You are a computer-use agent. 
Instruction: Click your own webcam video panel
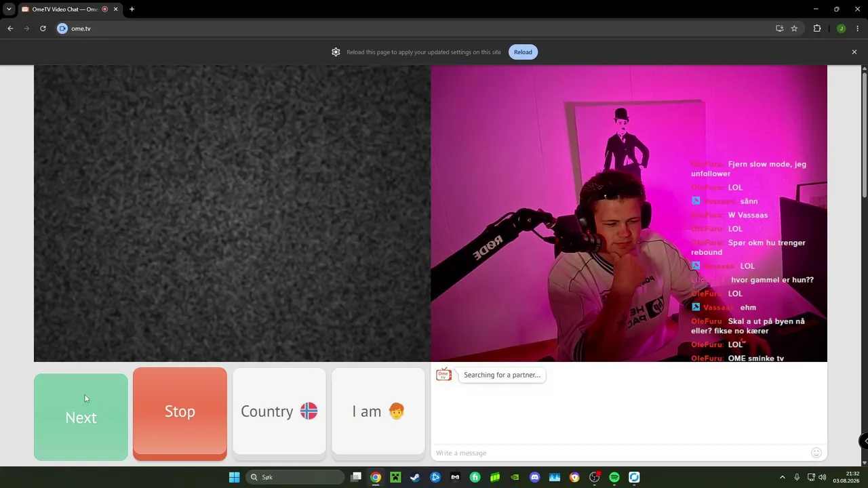point(629,213)
